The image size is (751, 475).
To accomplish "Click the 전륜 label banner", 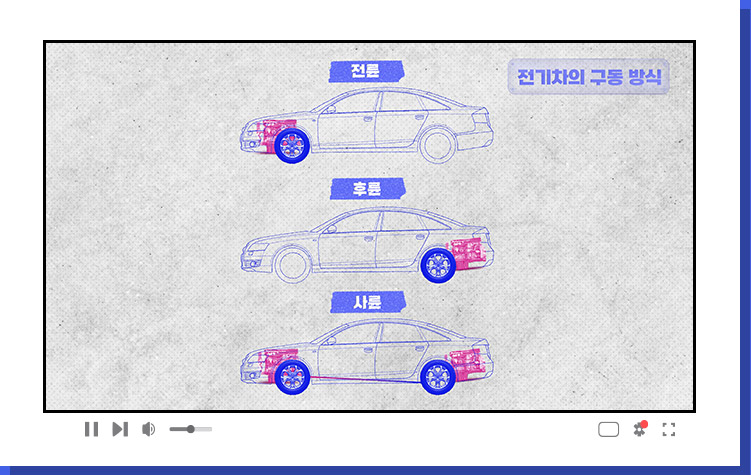I will 366,72.
